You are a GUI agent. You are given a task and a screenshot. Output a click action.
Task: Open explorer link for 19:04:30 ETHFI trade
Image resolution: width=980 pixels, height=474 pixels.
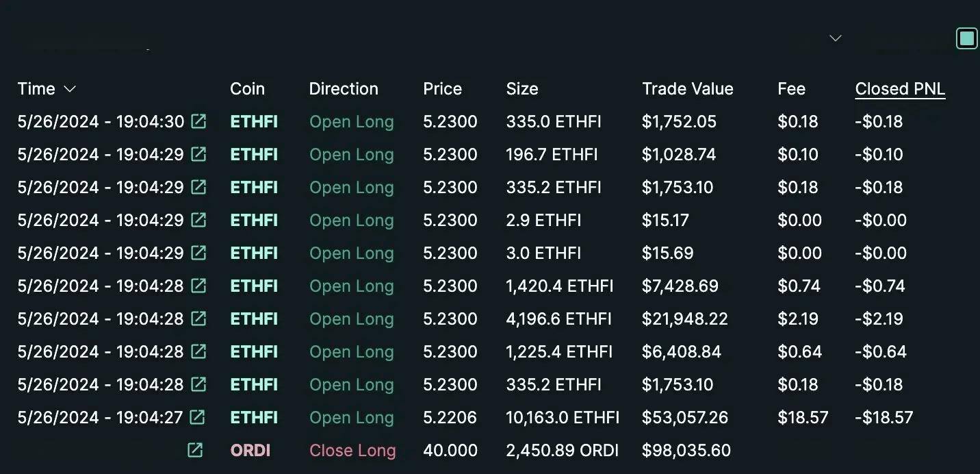pyautogui.click(x=198, y=121)
